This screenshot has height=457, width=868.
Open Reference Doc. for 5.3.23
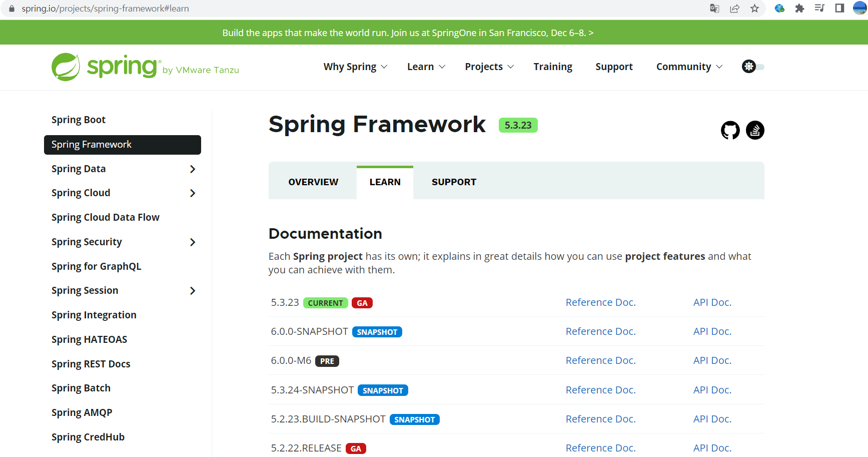coord(600,302)
